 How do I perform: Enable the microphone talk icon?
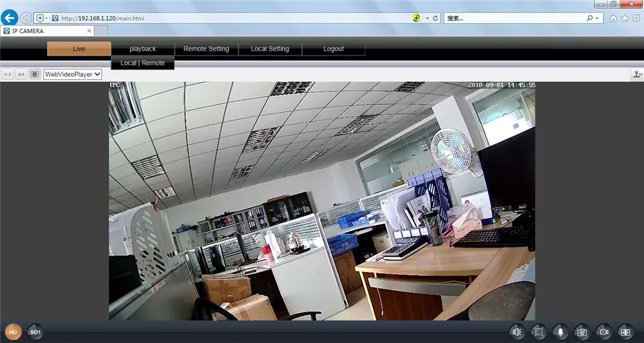point(560,332)
